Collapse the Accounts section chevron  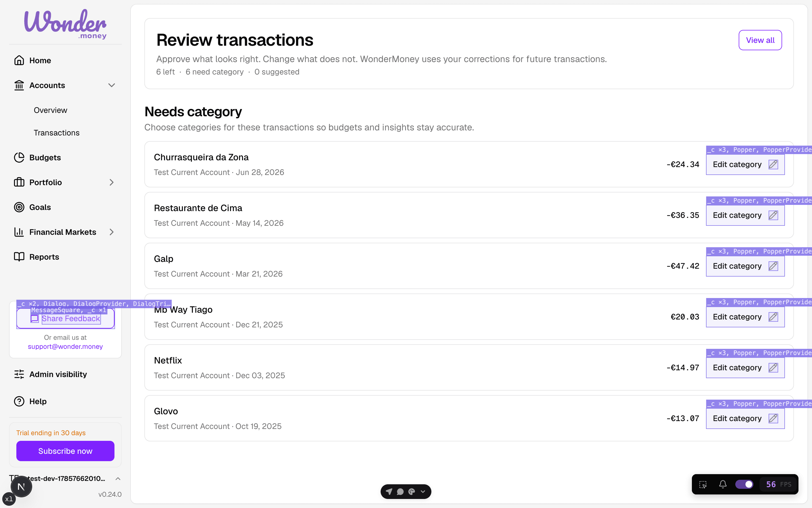click(x=112, y=85)
